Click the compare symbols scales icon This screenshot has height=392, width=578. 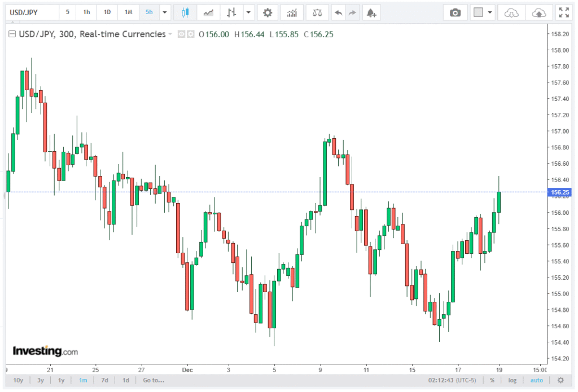click(318, 12)
